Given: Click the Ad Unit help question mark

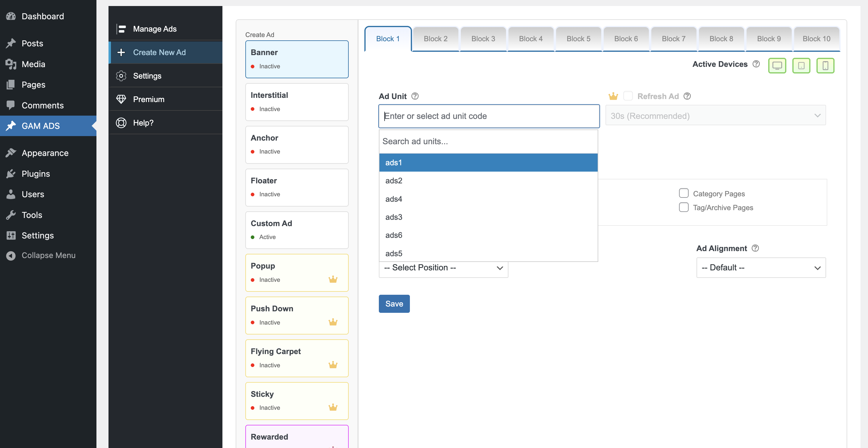Looking at the screenshot, I should pyautogui.click(x=415, y=96).
